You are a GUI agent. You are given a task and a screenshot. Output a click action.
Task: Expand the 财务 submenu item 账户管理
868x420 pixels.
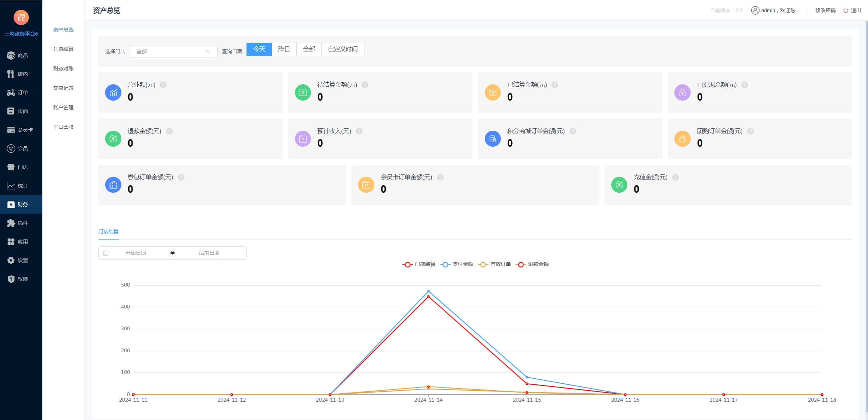[63, 107]
